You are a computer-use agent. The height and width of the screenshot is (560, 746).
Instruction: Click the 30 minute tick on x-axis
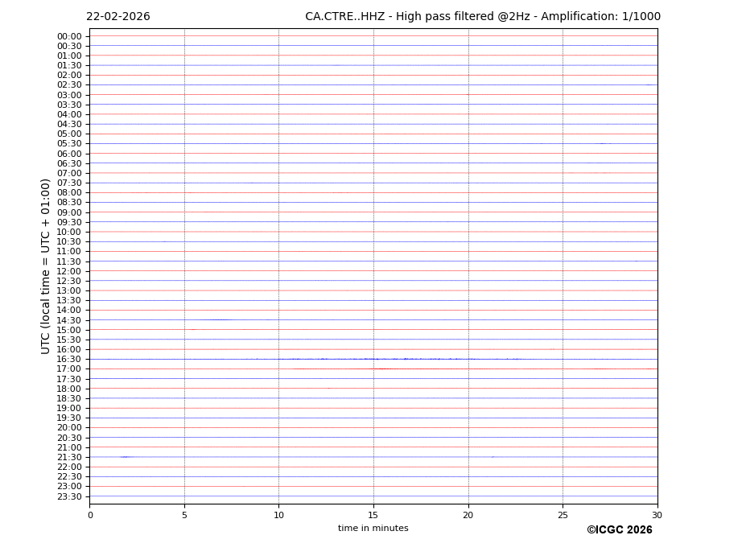coord(657,515)
